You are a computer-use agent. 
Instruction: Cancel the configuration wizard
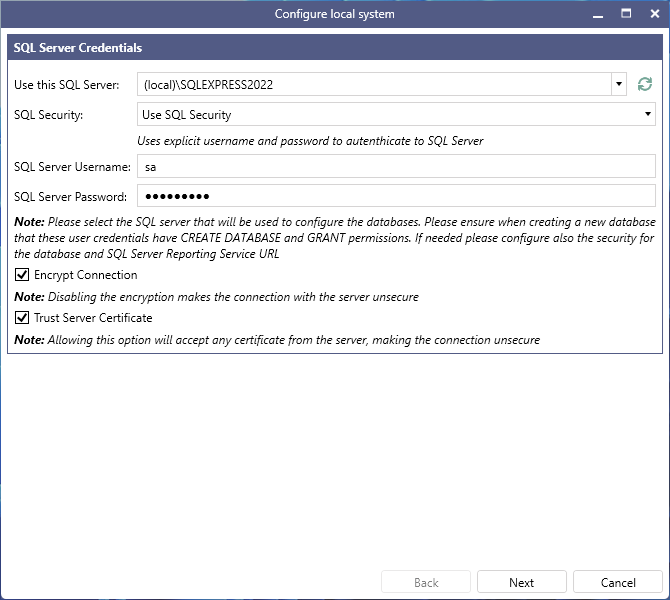click(617, 582)
